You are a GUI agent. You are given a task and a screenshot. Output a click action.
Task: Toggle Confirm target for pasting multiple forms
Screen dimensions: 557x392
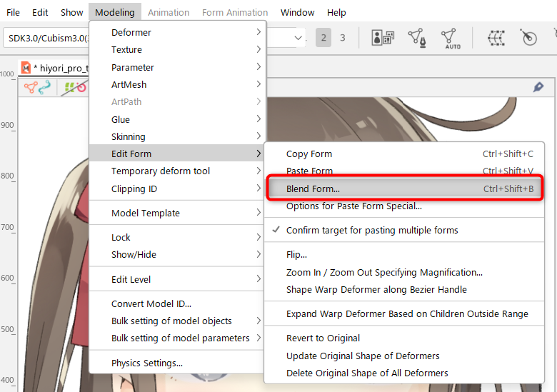pyautogui.click(x=372, y=230)
